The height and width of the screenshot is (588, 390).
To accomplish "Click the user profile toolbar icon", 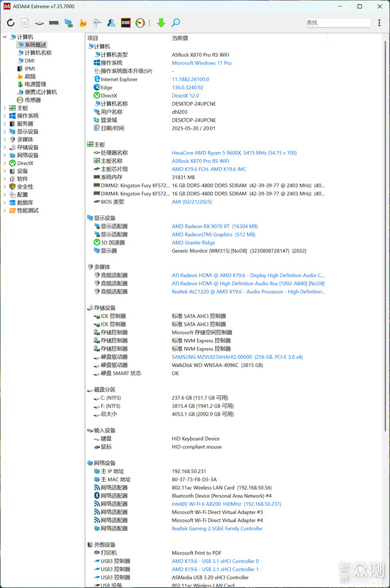I will point(111,23).
